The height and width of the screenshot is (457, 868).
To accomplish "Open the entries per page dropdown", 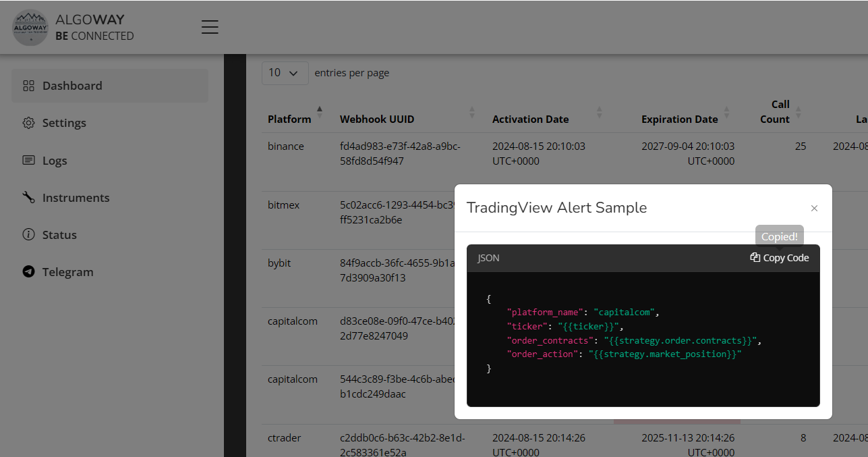I will pos(285,73).
